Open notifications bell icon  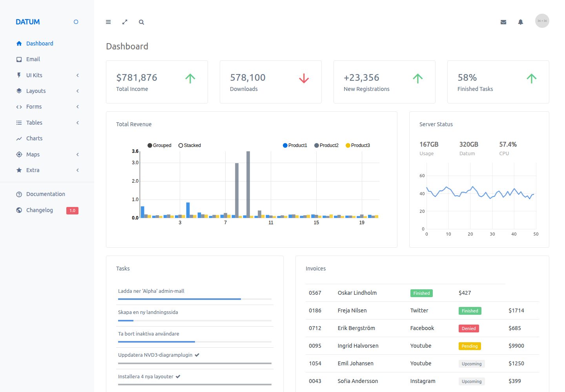[x=521, y=22]
